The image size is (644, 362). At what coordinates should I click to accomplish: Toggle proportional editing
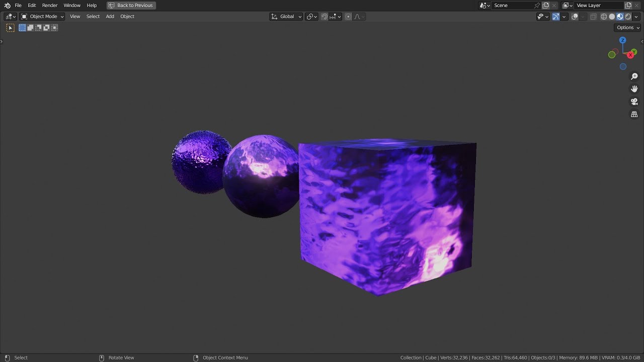click(348, 16)
